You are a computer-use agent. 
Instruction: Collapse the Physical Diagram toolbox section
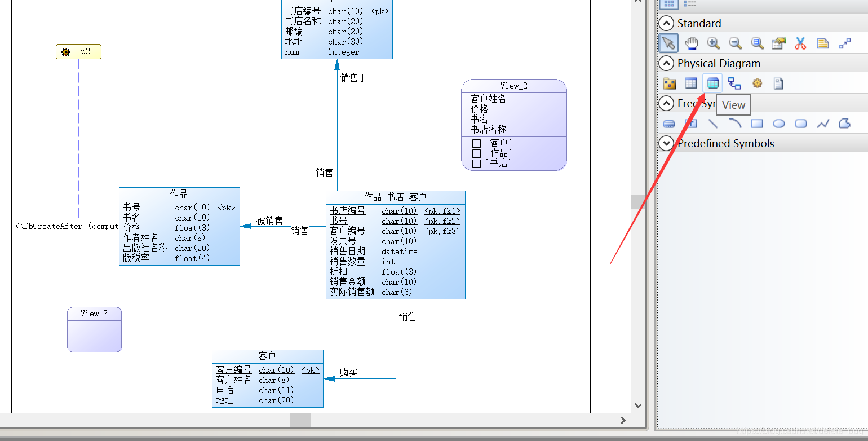[x=666, y=63]
